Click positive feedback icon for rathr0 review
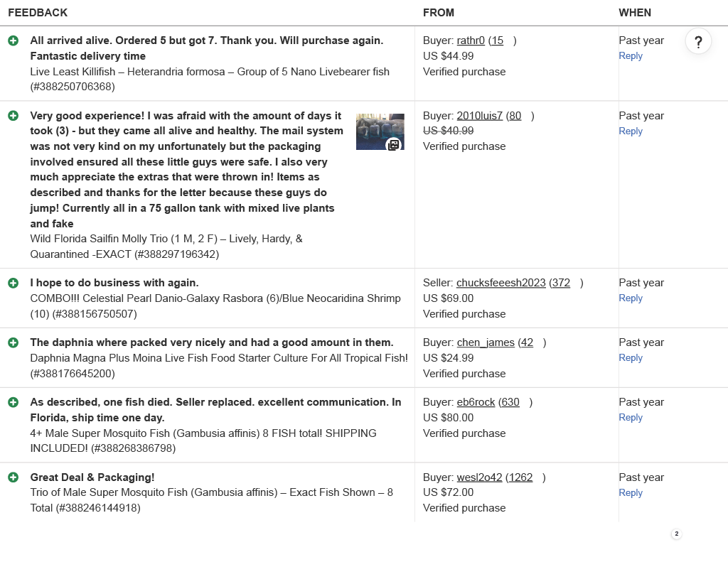This screenshot has width=728, height=562. (x=14, y=40)
